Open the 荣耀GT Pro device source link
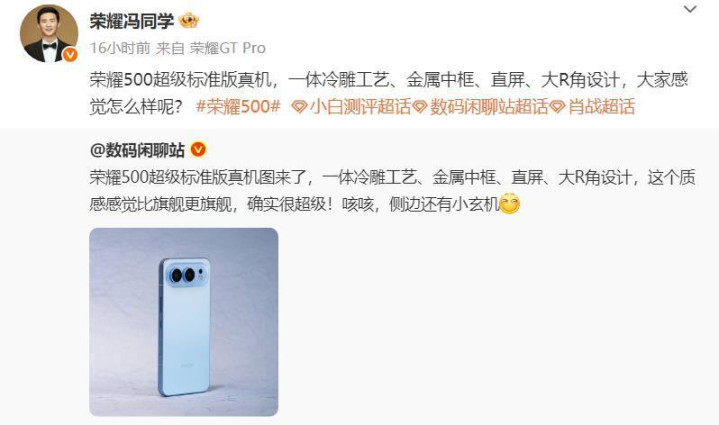This screenshot has width=719, height=425. (228, 48)
